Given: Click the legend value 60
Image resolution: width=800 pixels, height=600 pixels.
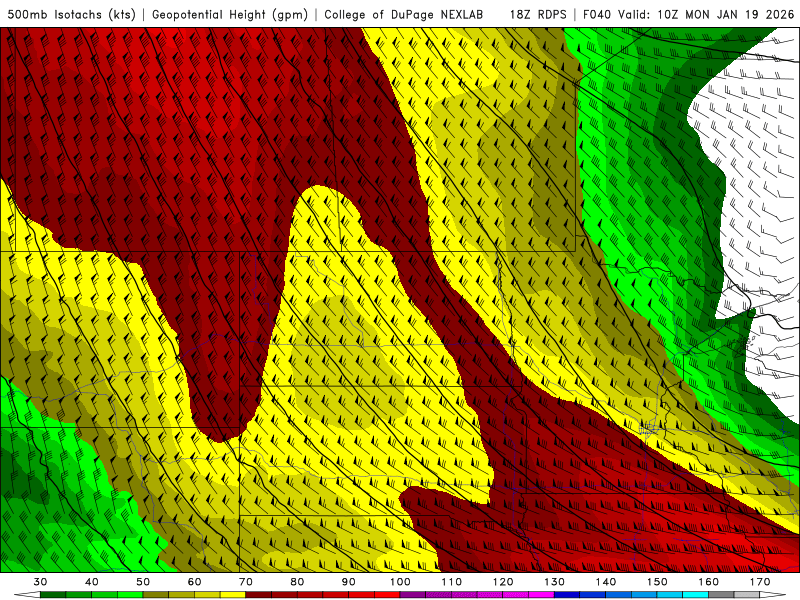Looking at the screenshot, I should point(194,582).
